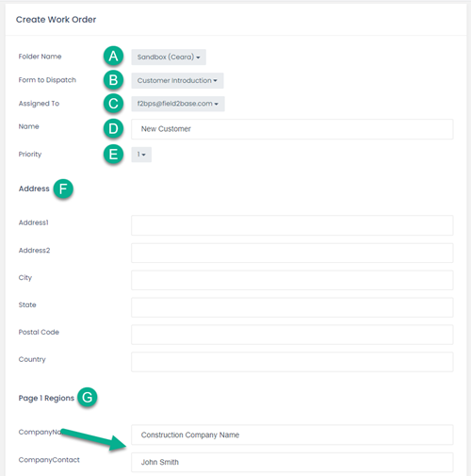Screen dimensions: 471x476
Task: Open the f2bps@field2base.com assignee dropdown
Action: [x=178, y=104]
